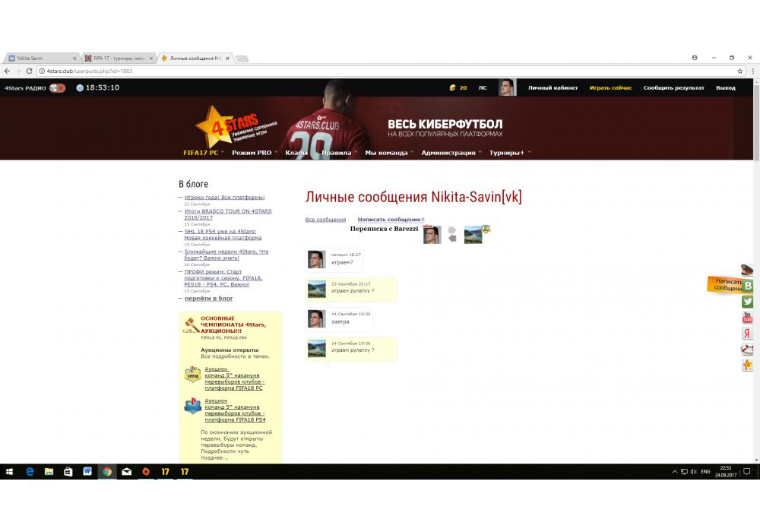Viewport: 760px width, 532px height.
Task: Reload the page in Chrome
Action: 29,71
